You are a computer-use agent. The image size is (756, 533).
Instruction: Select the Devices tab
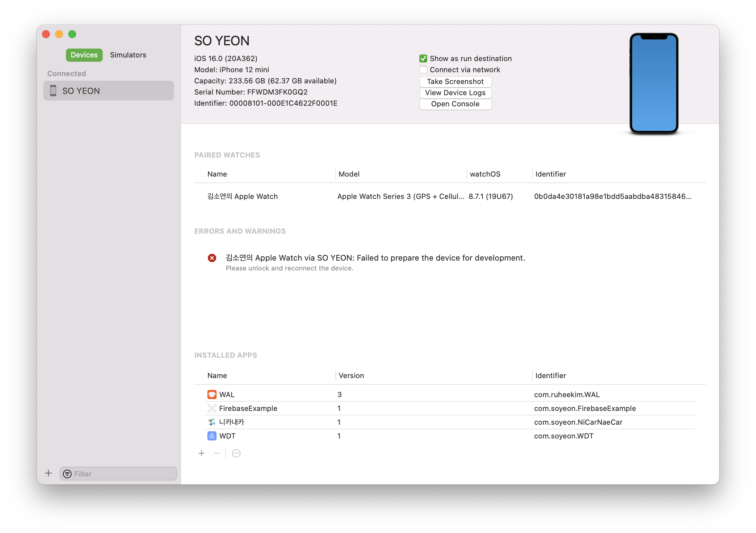84,55
